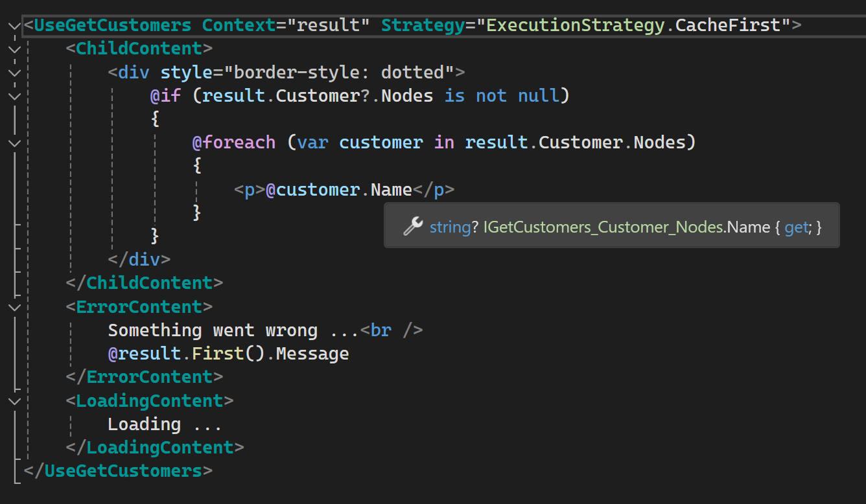Click the closing LoadingContent tag
The height and width of the screenshot is (504, 866).
(155, 448)
